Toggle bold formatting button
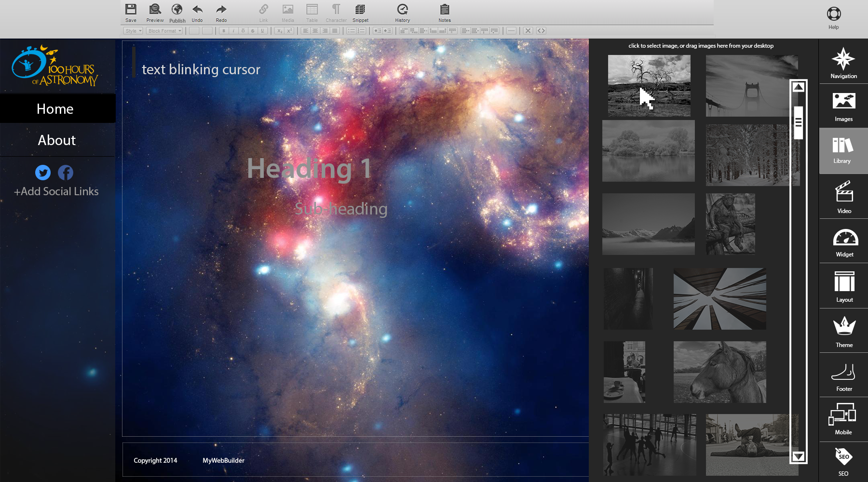This screenshot has height=482, width=868. tap(223, 31)
